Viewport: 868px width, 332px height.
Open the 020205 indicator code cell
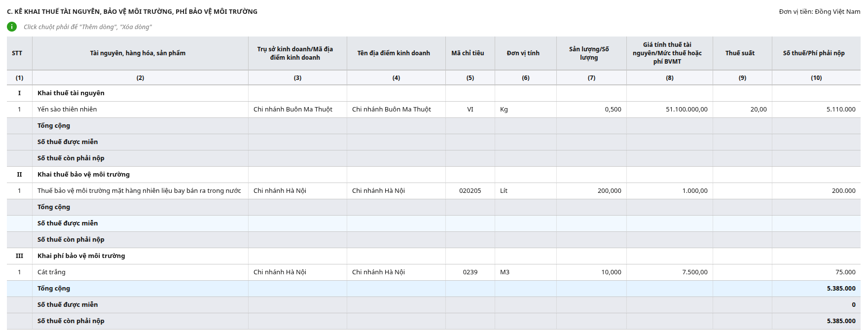coord(470,191)
